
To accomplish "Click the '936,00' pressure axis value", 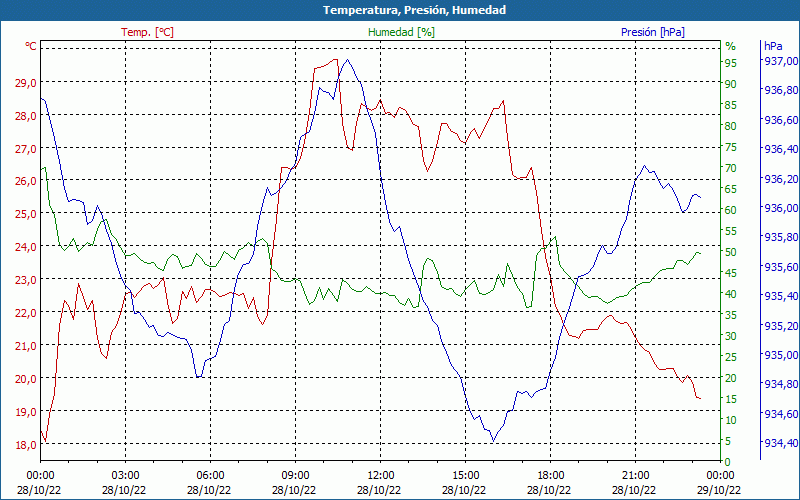I will click(x=781, y=208).
